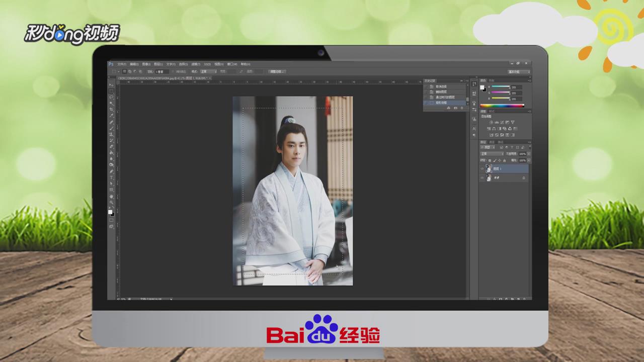The height and width of the screenshot is (362, 644).
Task: Delete current state in History panel
Action: 462,108
